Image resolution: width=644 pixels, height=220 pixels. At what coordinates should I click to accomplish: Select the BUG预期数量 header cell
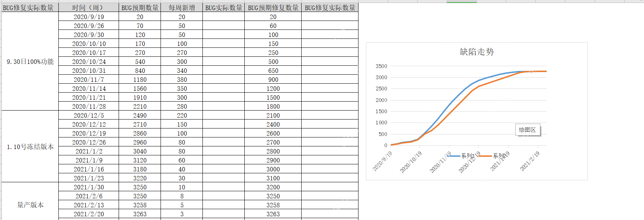(140, 7)
